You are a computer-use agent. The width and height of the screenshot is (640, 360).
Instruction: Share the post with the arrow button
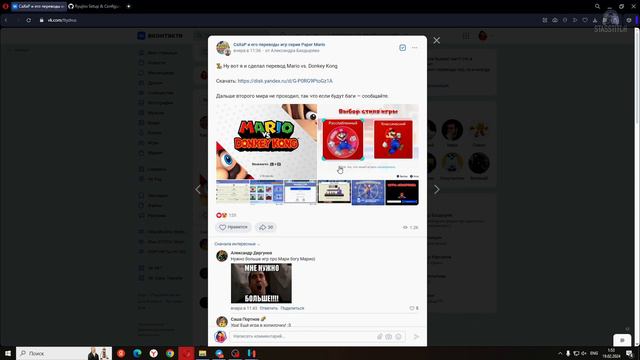click(266, 227)
